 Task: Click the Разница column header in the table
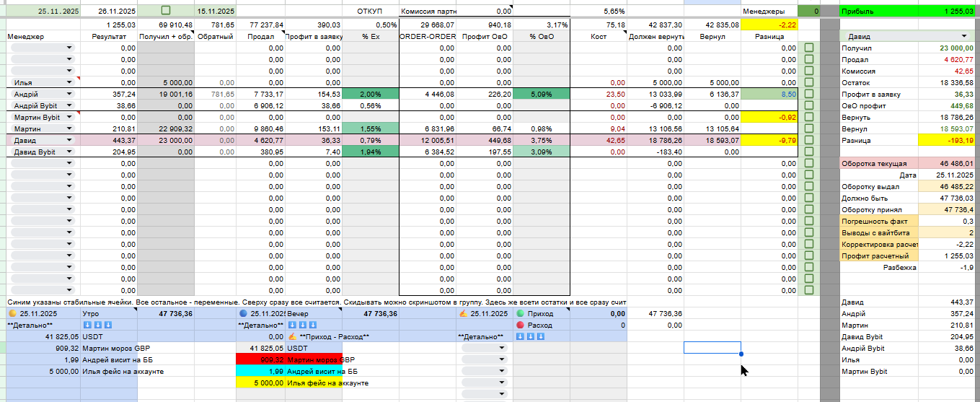769,36
